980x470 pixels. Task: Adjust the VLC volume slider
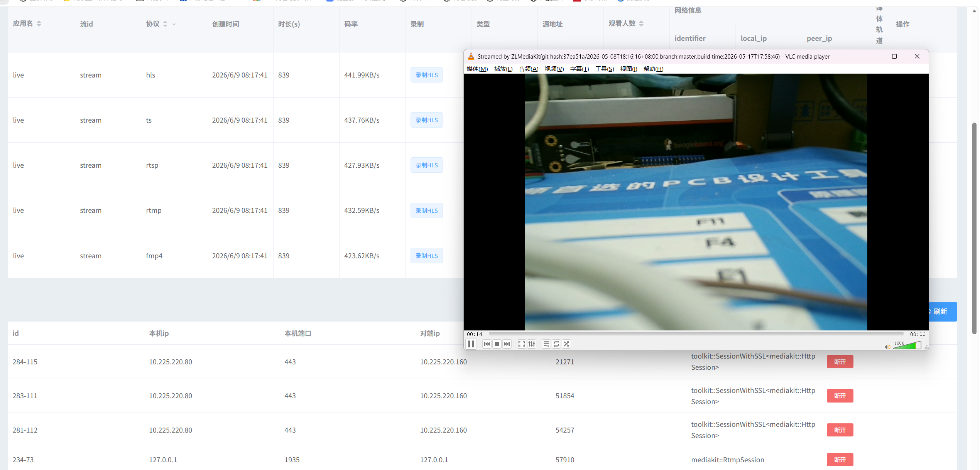(907, 345)
